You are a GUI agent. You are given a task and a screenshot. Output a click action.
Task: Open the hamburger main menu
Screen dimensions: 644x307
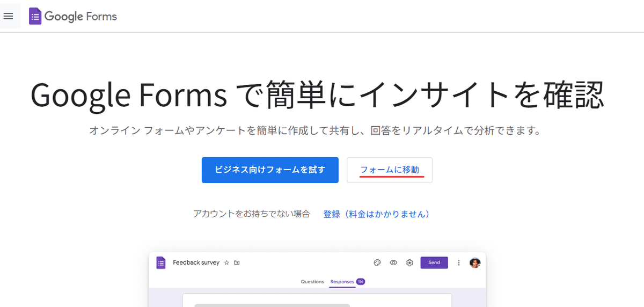point(8,16)
